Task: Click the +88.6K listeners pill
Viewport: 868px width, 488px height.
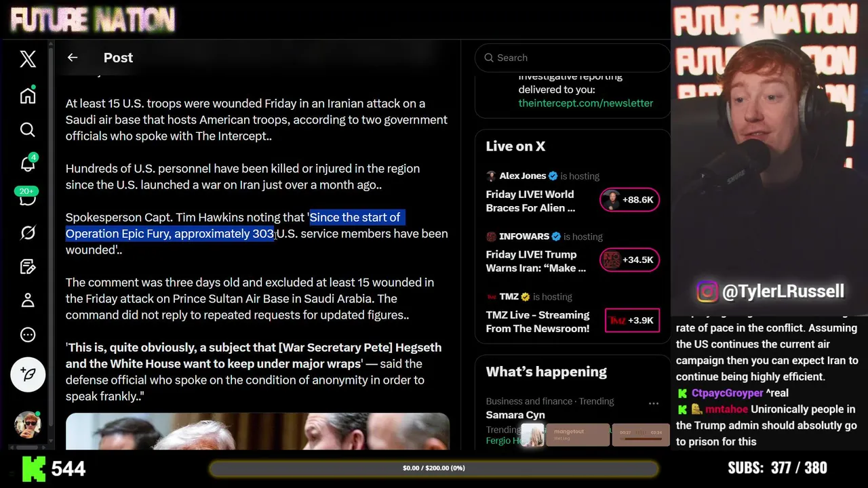Action: (629, 200)
